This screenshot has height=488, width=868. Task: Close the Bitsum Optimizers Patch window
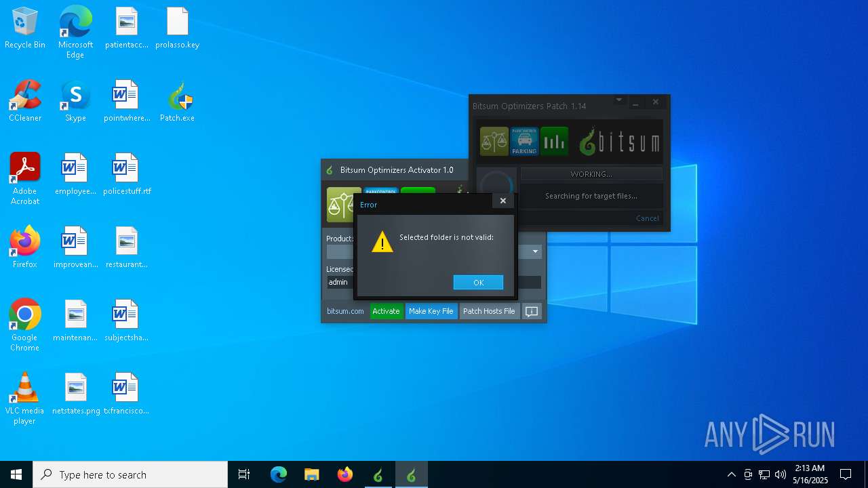click(x=655, y=102)
